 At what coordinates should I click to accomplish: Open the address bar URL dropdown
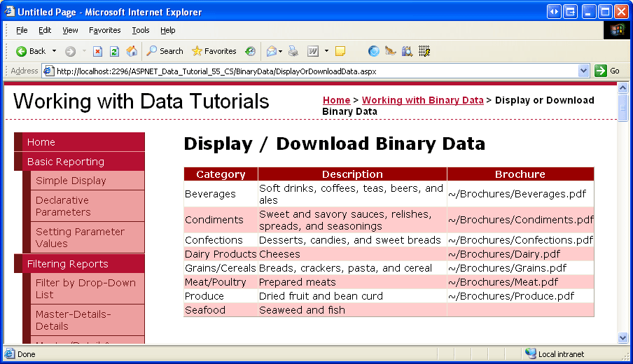(x=584, y=71)
